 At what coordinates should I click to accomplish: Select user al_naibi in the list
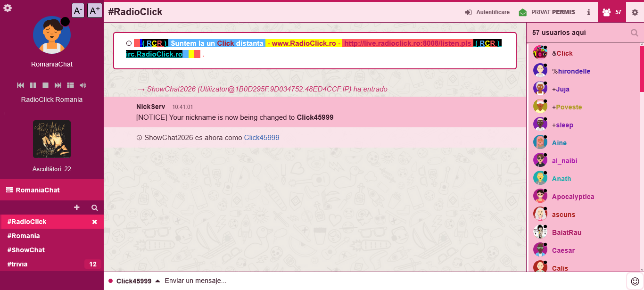click(583, 161)
